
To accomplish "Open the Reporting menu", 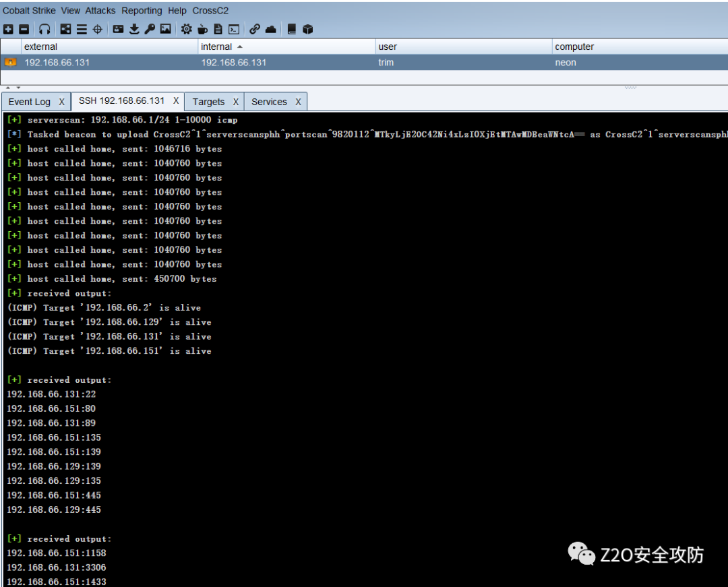I will coord(142,11).
